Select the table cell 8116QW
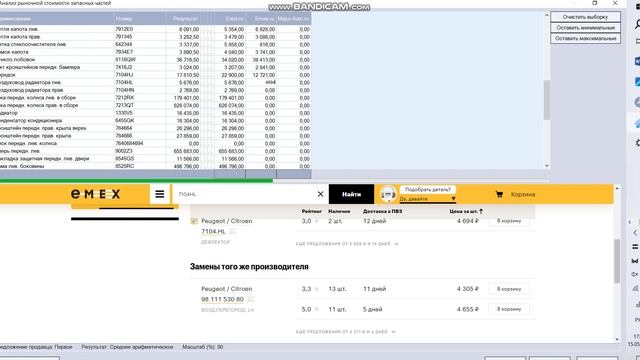640x360 pixels. [x=140, y=60]
